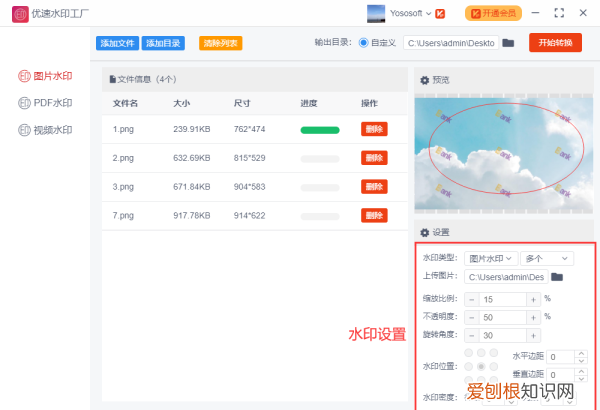
Task: Click the 旋转角度 value field showing 30
Action: click(502, 335)
